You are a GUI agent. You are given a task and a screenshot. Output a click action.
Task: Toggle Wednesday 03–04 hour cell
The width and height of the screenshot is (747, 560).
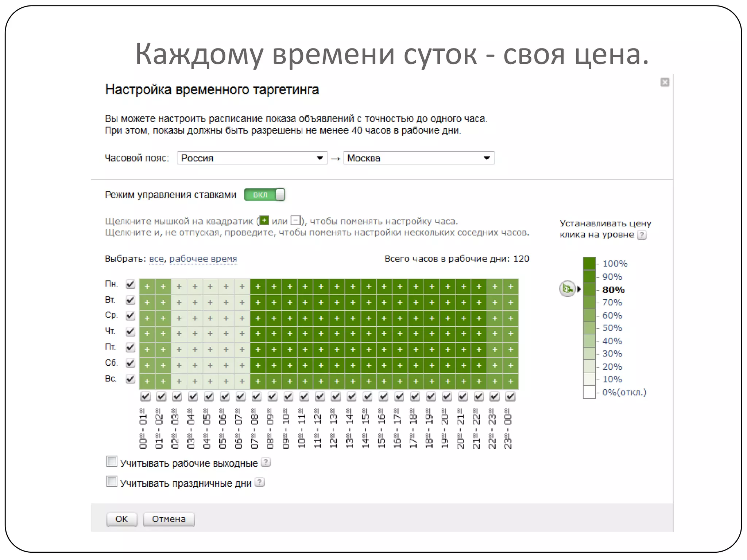[195, 318]
